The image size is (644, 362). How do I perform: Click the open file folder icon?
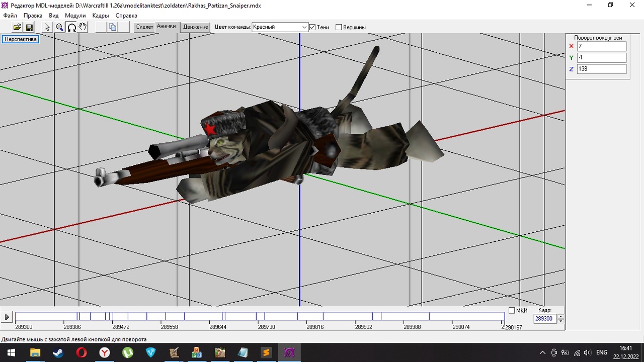coord(17,27)
